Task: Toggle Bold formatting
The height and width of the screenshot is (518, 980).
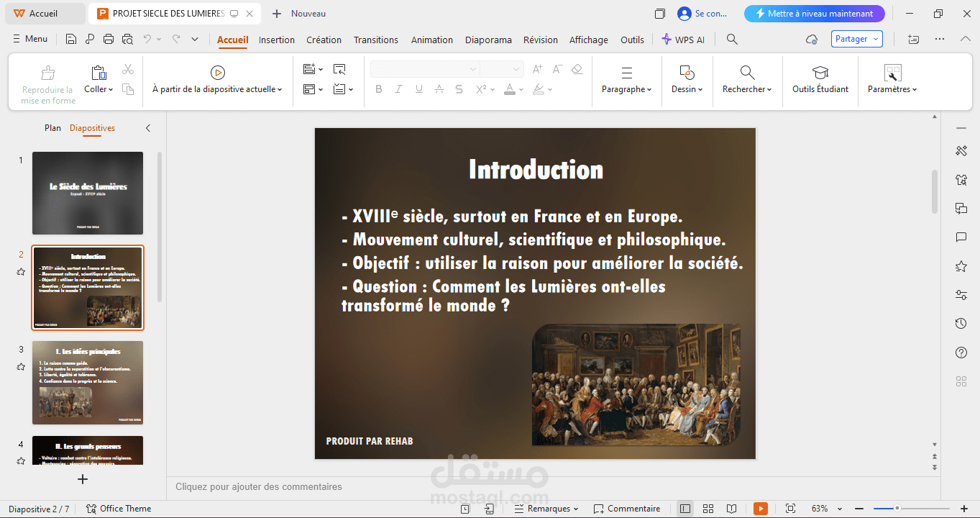Action: (x=379, y=89)
